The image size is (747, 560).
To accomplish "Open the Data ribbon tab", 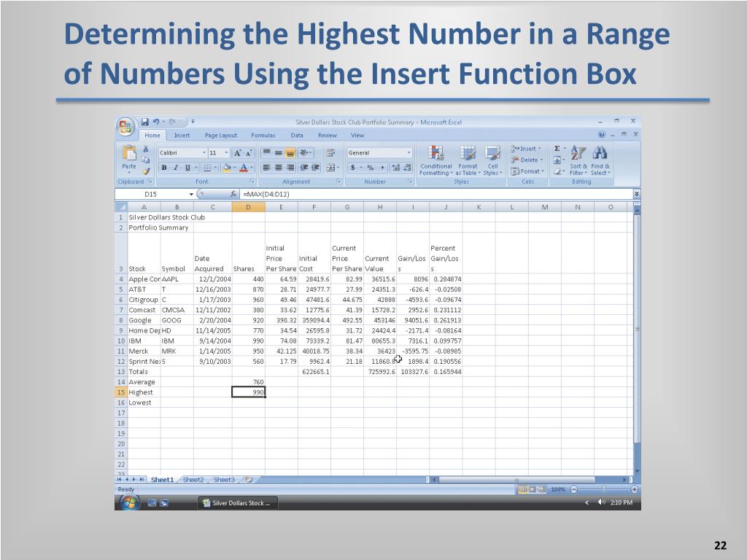I will click(297, 135).
